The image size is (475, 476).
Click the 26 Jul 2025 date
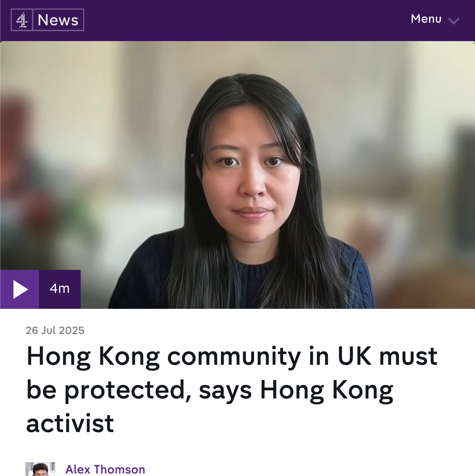click(55, 330)
